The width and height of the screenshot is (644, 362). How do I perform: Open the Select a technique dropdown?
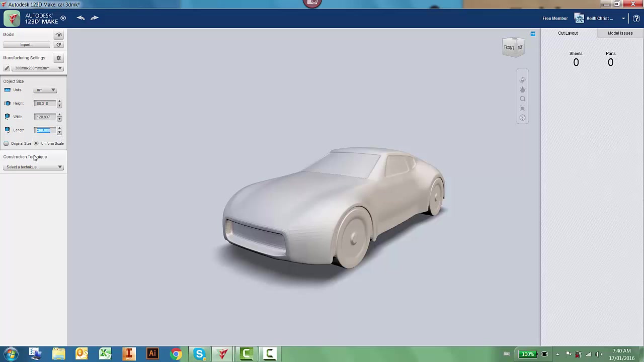(33, 166)
